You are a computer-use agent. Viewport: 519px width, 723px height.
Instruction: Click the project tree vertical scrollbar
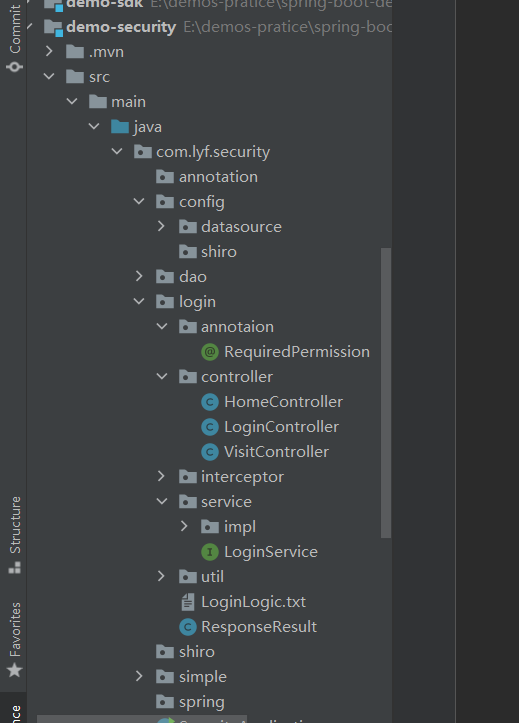pos(386,393)
